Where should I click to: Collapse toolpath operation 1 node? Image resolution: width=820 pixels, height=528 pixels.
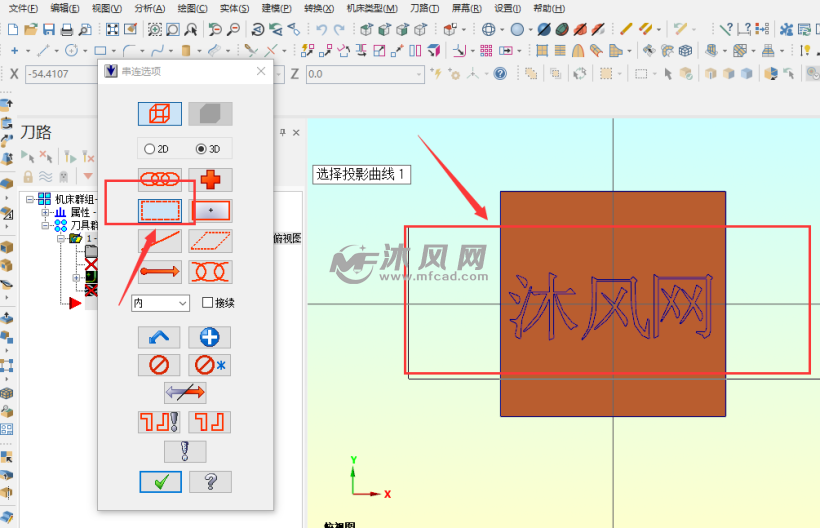pyautogui.click(x=61, y=238)
